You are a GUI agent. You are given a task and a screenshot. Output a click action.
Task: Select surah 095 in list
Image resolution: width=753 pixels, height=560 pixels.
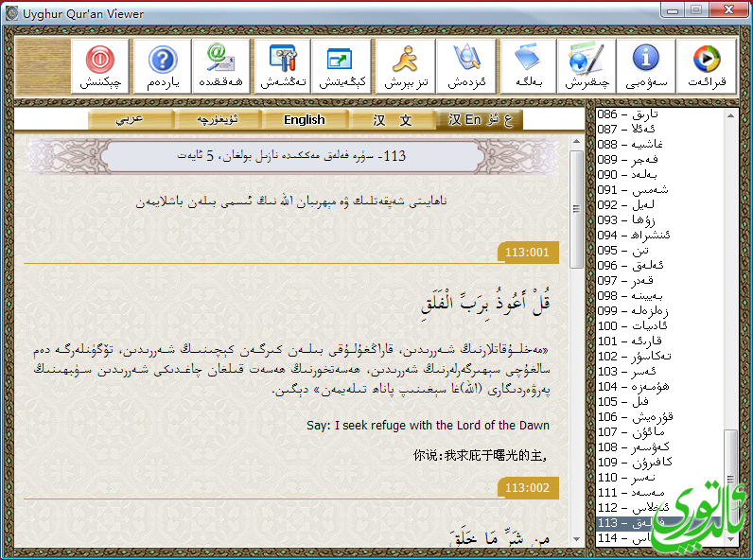point(659,251)
